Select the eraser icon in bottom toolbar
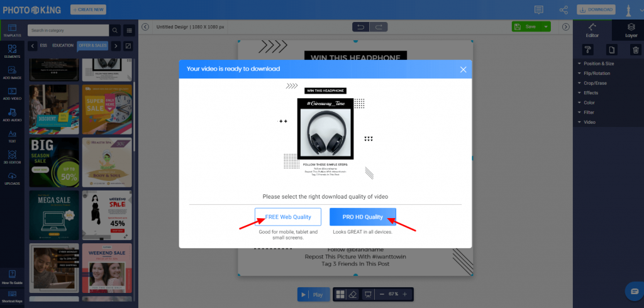Viewport: 644px width, 308px height. 353,294
